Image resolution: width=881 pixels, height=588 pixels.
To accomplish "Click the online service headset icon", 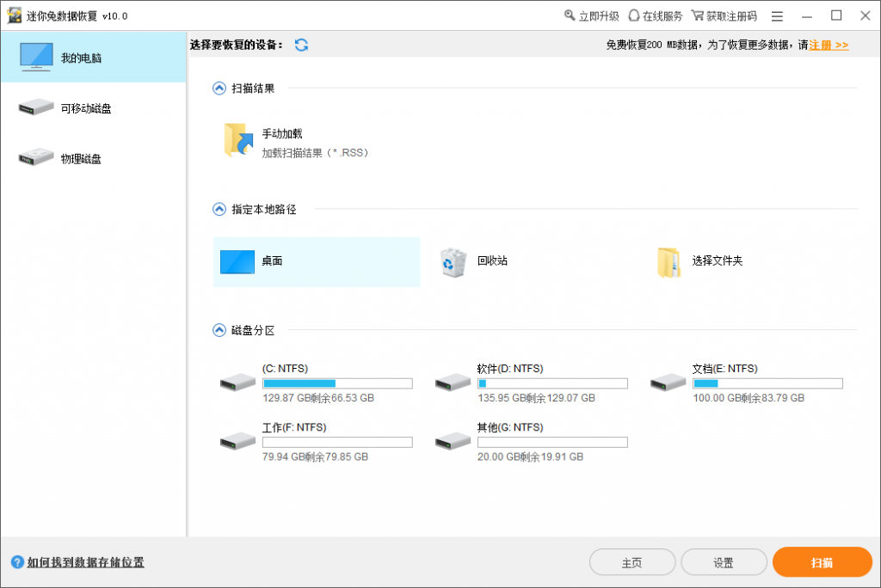I will [634, 15].
